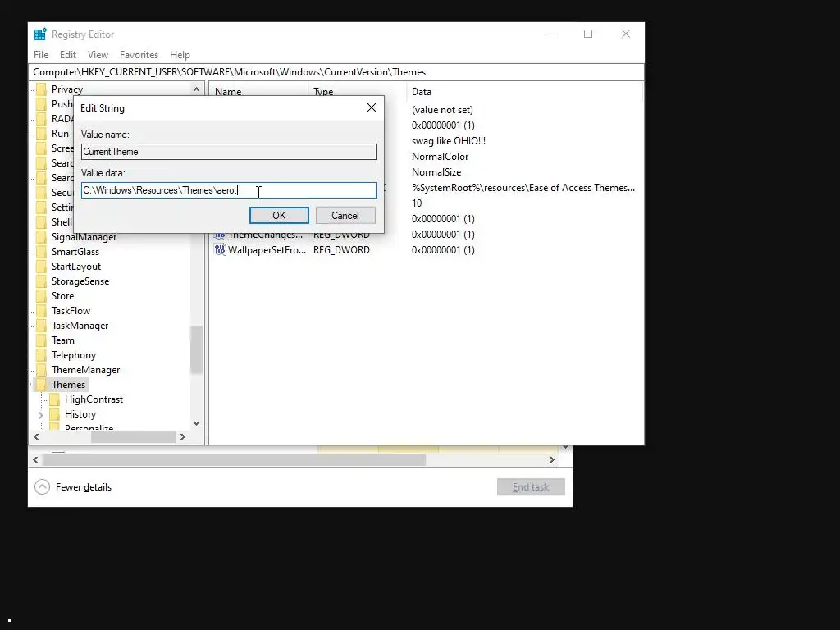The image size is (840, 630).
Task: Select the Privacy folder icon in tree
Action: point(41,89)
